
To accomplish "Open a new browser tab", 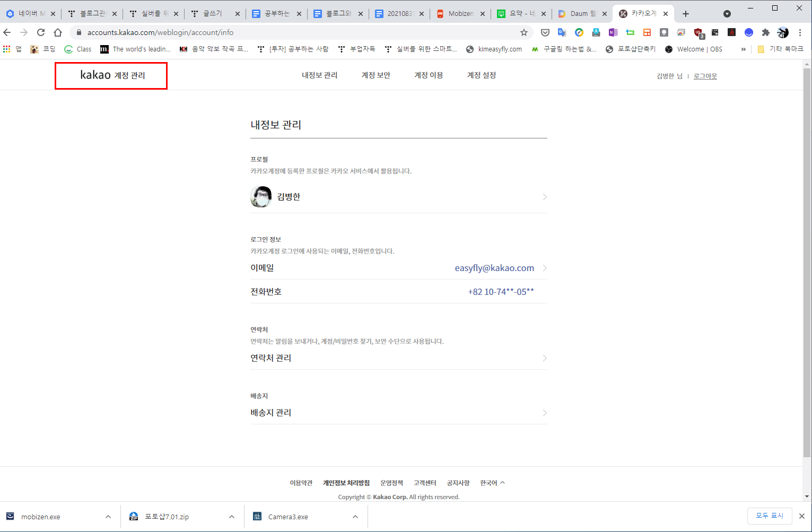I will 686,14.
